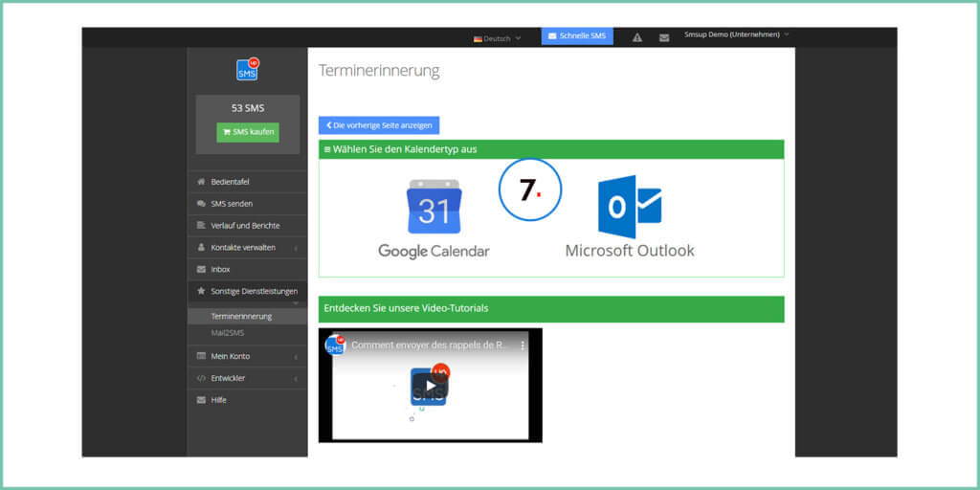Open the Smsup Demo (Unternehmen) account dropdown
Screen dimensions: 980x490
(736, 35)
